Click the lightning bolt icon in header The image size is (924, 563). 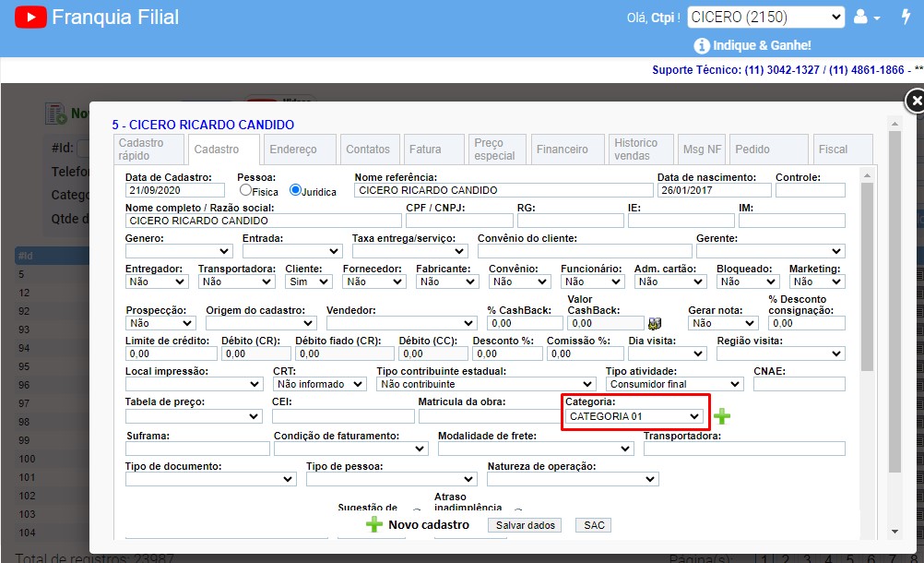pos(906,17)
